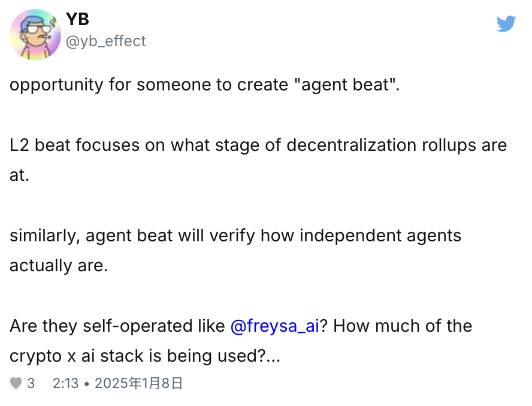The height and width of the screenshot is (406, 532).
Task: Click the date 2025年1月8日
Action: [138, 383]
